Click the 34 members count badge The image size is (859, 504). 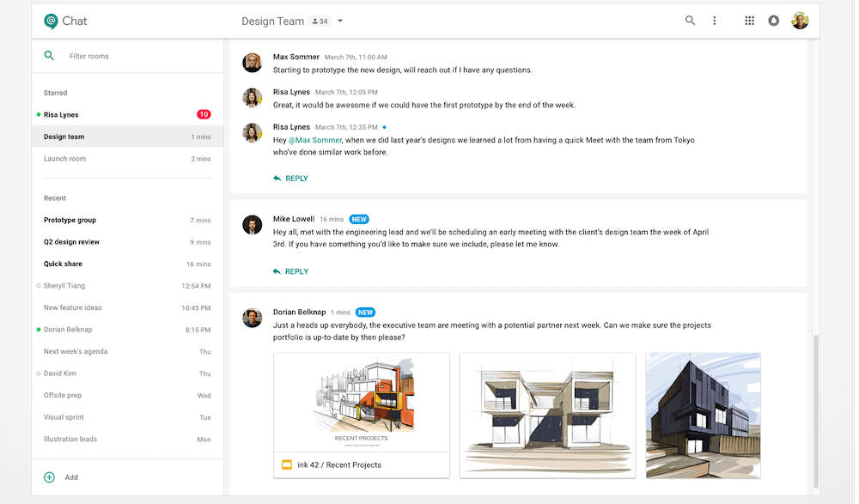(x=320, y=21)
